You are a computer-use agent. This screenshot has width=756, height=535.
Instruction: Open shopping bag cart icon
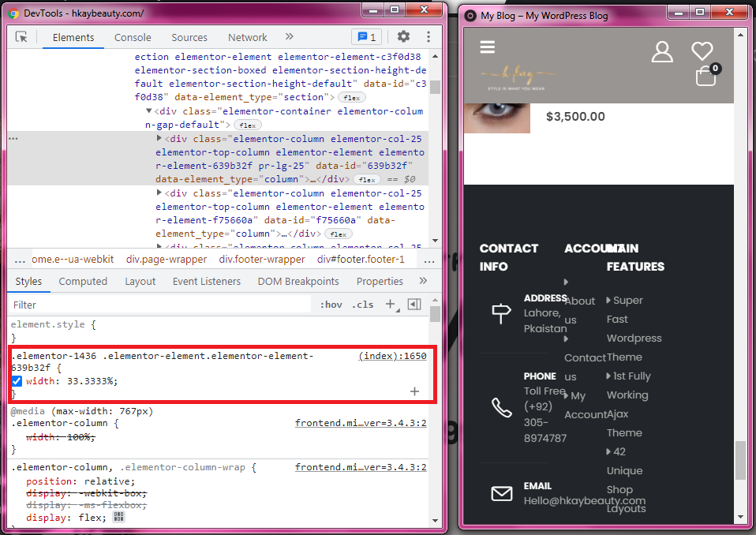tap(706, 76)
